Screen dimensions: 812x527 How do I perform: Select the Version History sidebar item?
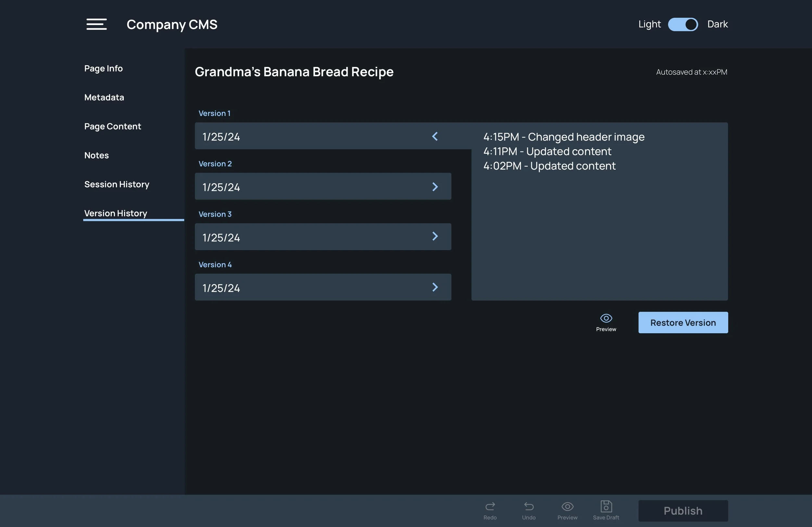116,214
